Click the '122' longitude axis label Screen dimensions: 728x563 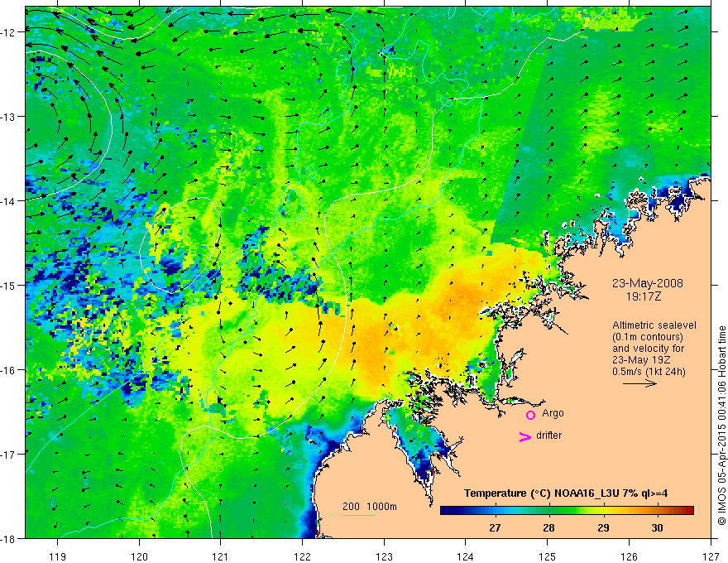coord(302,556)
